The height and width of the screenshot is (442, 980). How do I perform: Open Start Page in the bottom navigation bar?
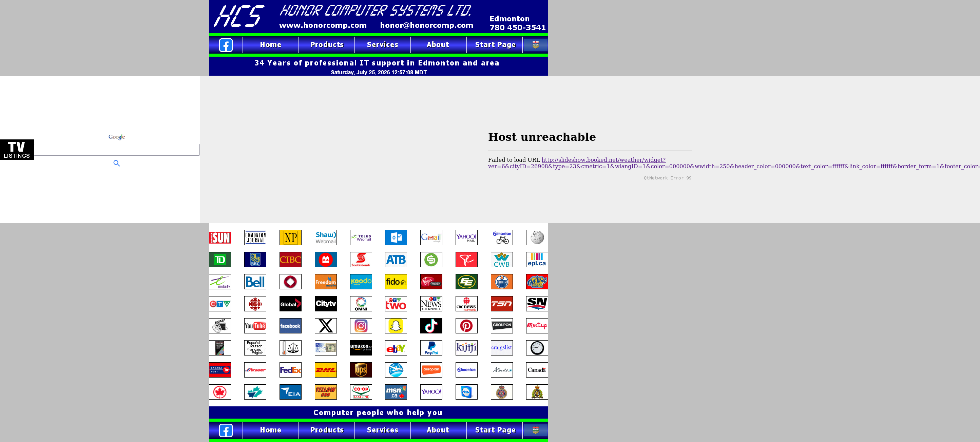495,430
